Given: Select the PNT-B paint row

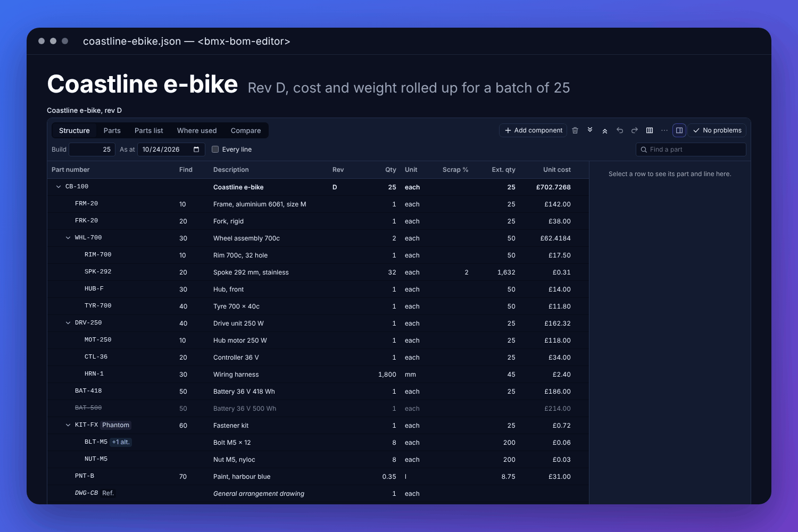Looking at the screenshot, I should 318,476.
